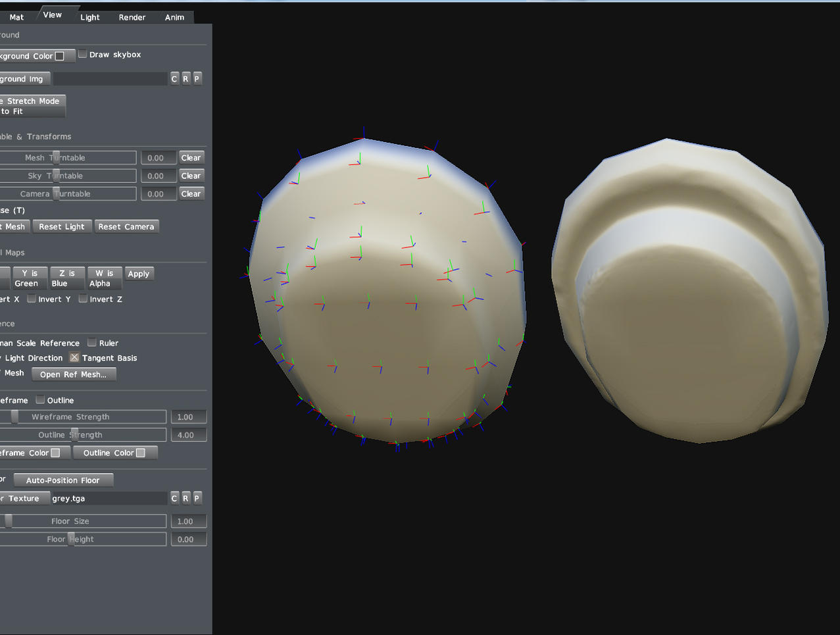This screenshot has height=635, width=840.
Task: Turn on the Ruler checkbox
Action: 91,342
